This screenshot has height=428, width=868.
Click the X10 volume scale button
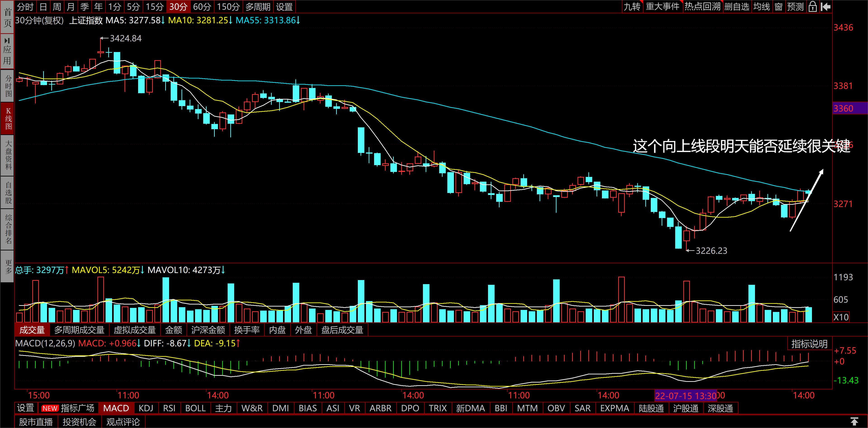tap(841, 317)
